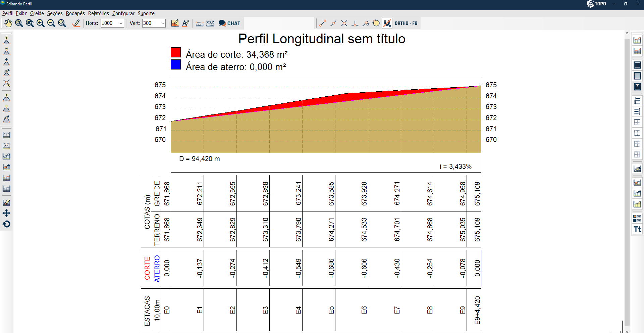Click the Zoom out magnifier icon

[x=51, y=23]
